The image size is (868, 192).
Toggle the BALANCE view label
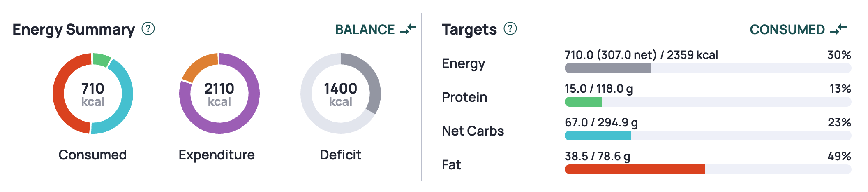point(365,30)
